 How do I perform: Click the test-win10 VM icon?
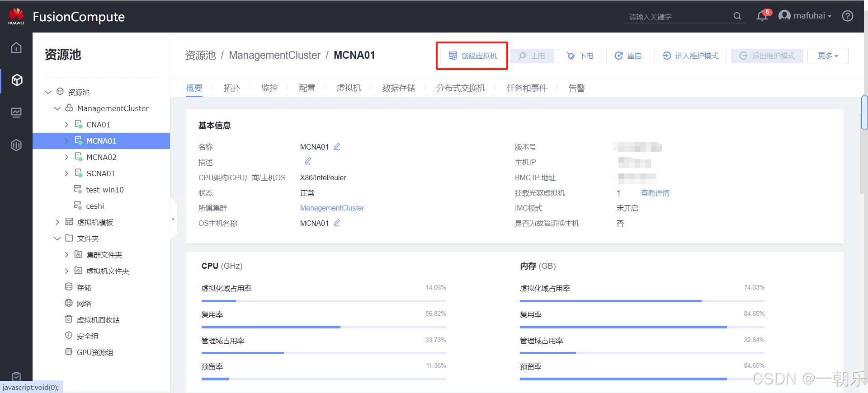pyautogui.click(x=78, y=189)
